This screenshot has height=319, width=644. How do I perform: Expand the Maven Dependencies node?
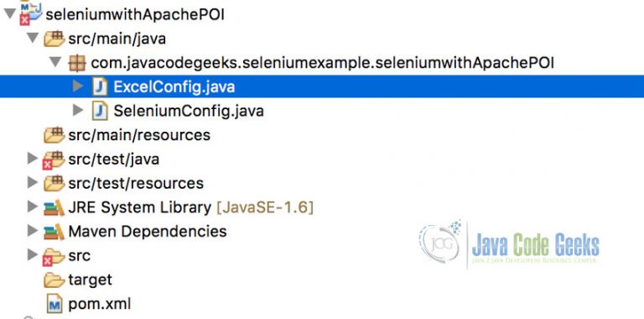click(x=33, y=231)
